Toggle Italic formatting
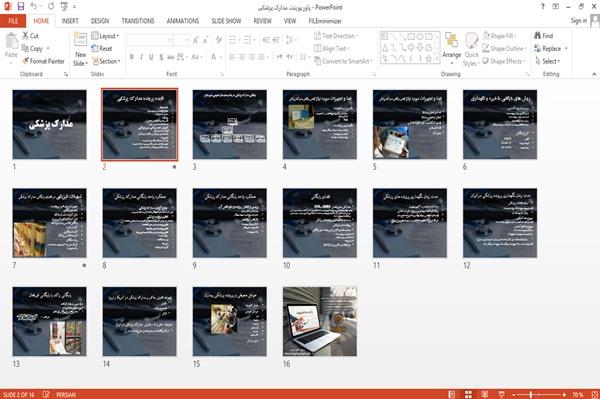 coord(141,57)
